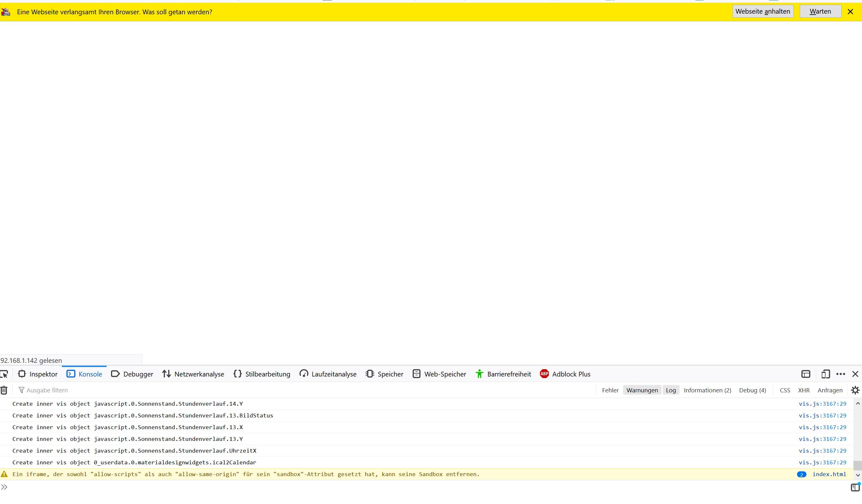Image resolution: width=862 pixels, height=504 pixels.
Task: Toggle Fehler filter in console
Action: pos(610,390)
